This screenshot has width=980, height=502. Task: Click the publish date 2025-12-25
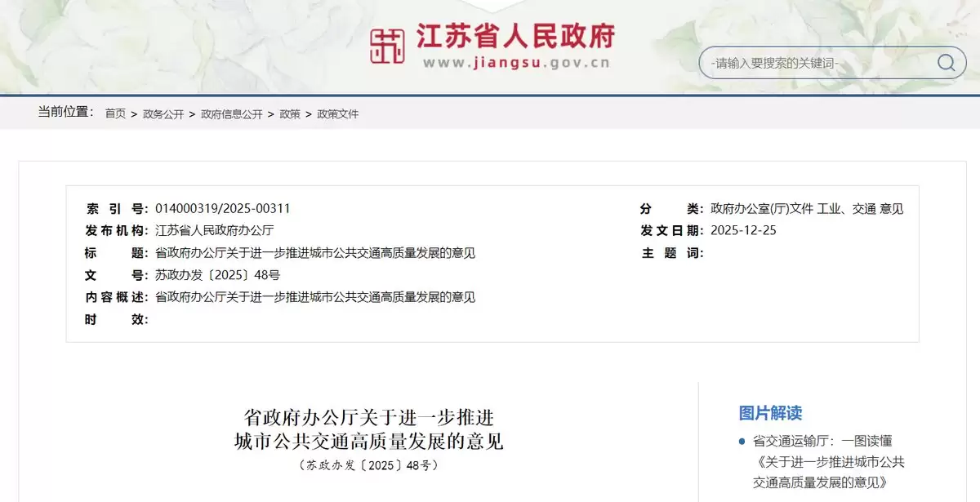743,230
